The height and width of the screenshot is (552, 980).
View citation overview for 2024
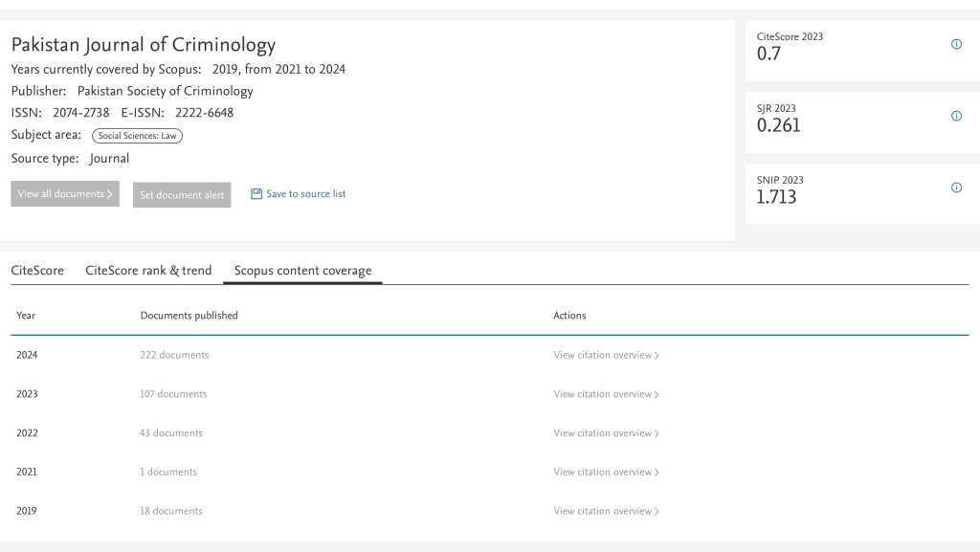[606, 355]
